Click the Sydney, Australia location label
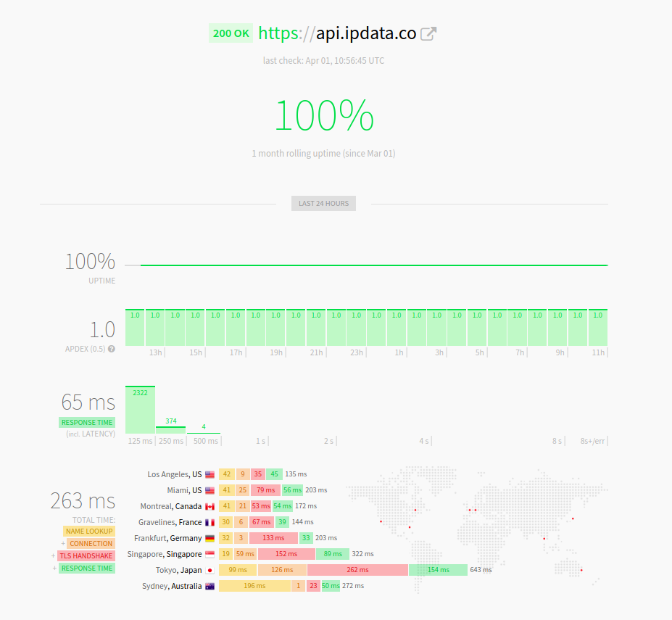Viewport: 672px width, 620px height. 171,586
